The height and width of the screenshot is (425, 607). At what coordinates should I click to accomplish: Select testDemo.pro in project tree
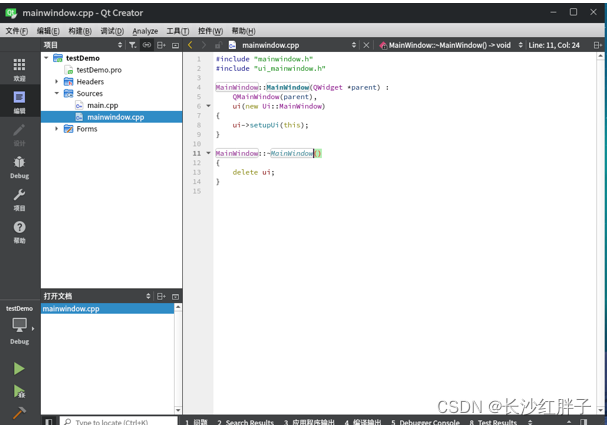tap(99, 70)
